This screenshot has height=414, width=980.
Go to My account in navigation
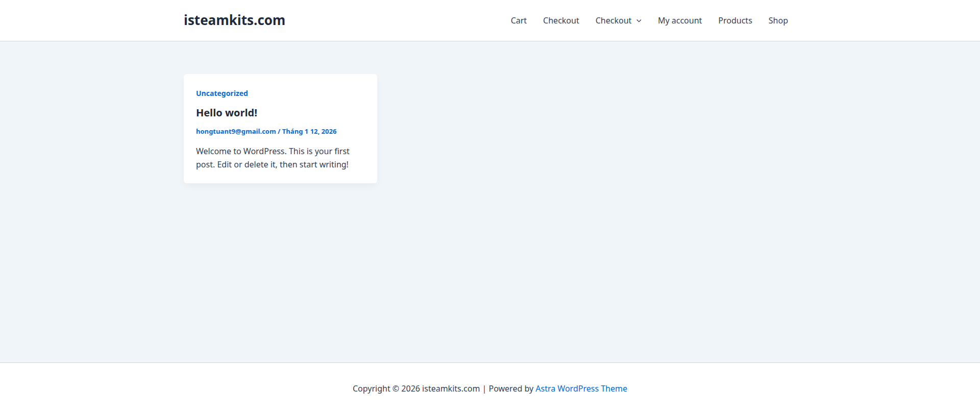pos(679,20)
